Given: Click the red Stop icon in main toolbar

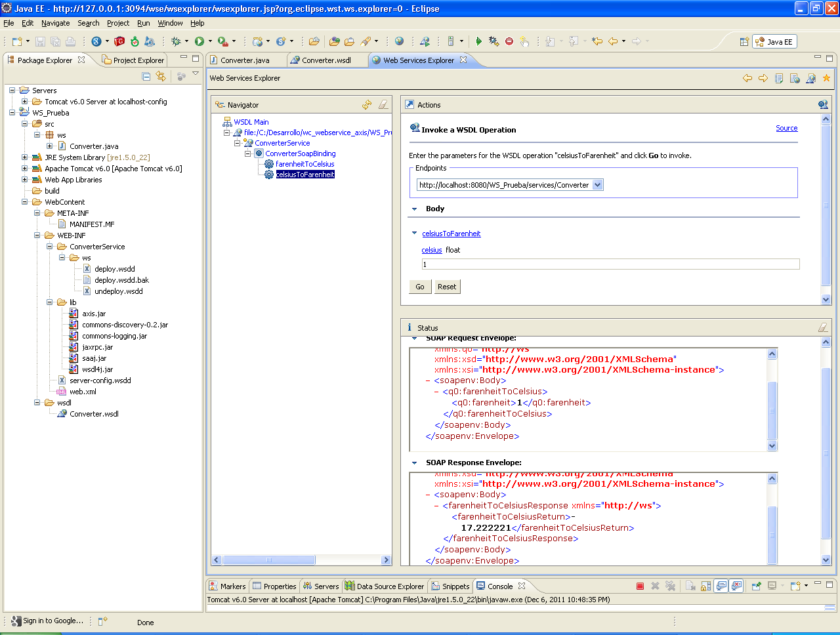Looking at the screenshot, I should [509, 41].
